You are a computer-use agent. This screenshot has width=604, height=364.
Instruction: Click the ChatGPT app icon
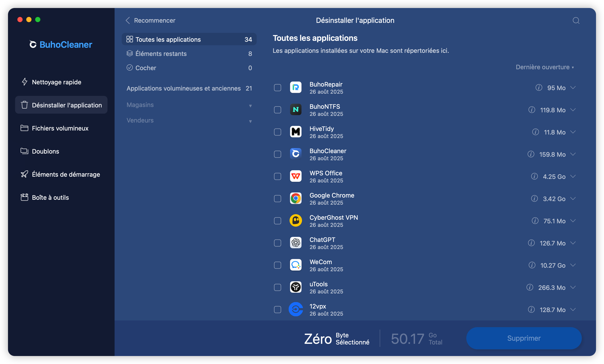(x=296, y=243)
